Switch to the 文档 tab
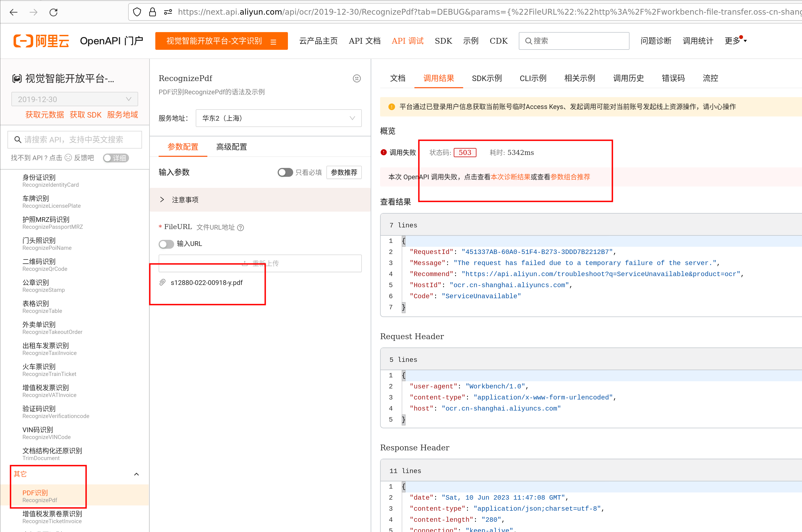This screenshot has height=532, width=802. click(x=398, y=78)
